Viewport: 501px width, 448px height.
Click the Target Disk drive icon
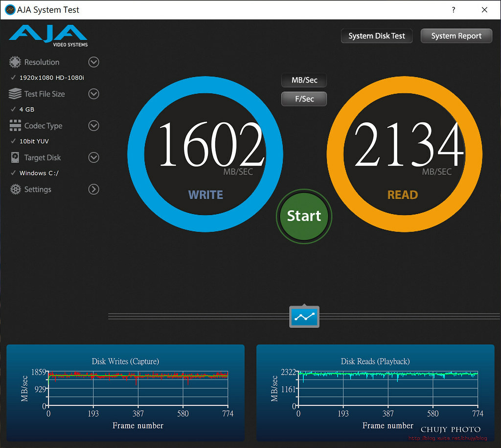pos(15,157)
